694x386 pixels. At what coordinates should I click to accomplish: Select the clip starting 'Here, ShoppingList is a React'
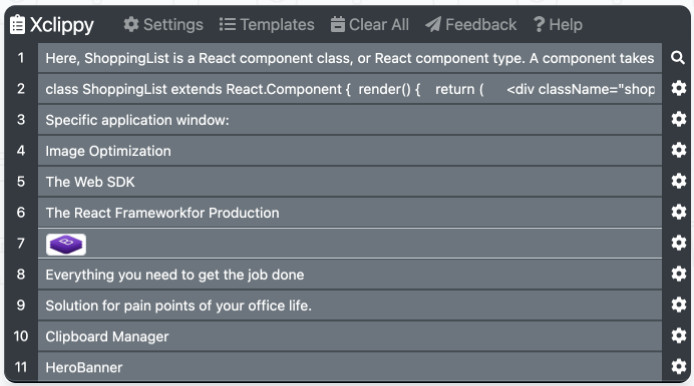350,58
